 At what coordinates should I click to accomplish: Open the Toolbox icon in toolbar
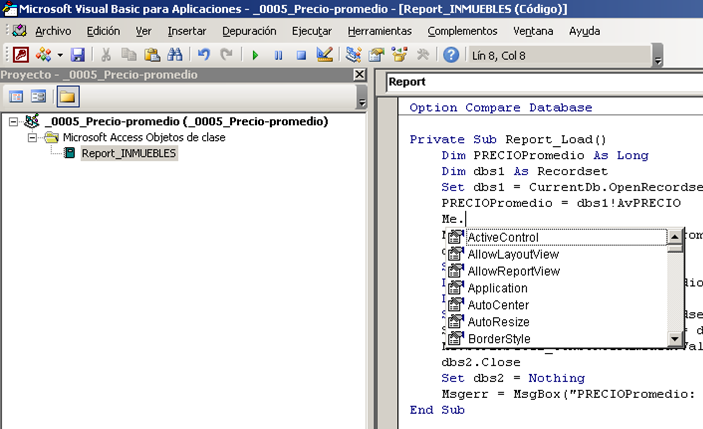422,55
